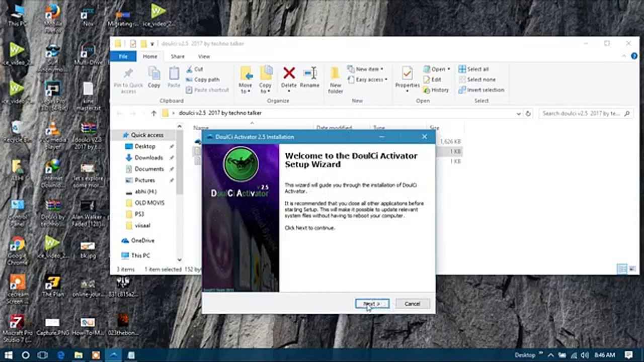Show hidden system tray icons chevron

(550, 355)
